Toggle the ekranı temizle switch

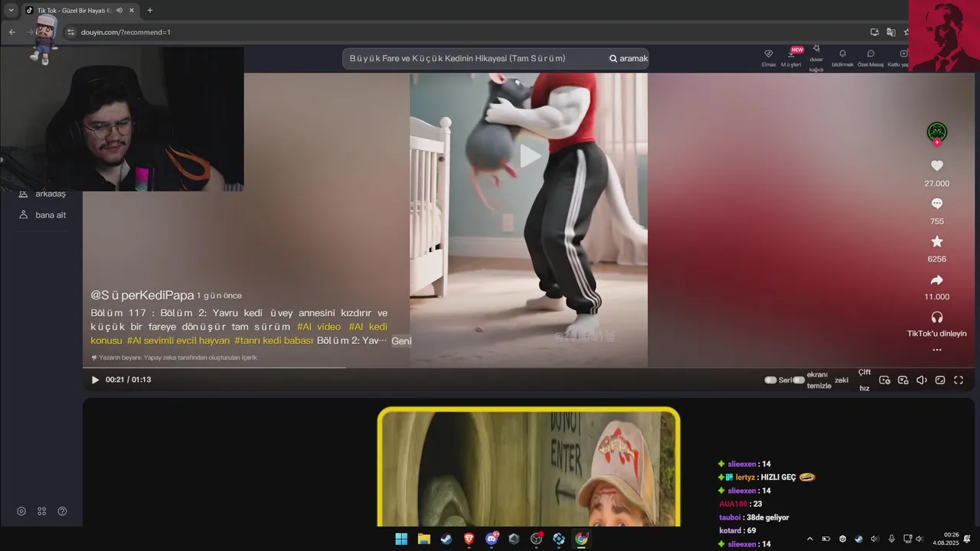click(799, 380)
